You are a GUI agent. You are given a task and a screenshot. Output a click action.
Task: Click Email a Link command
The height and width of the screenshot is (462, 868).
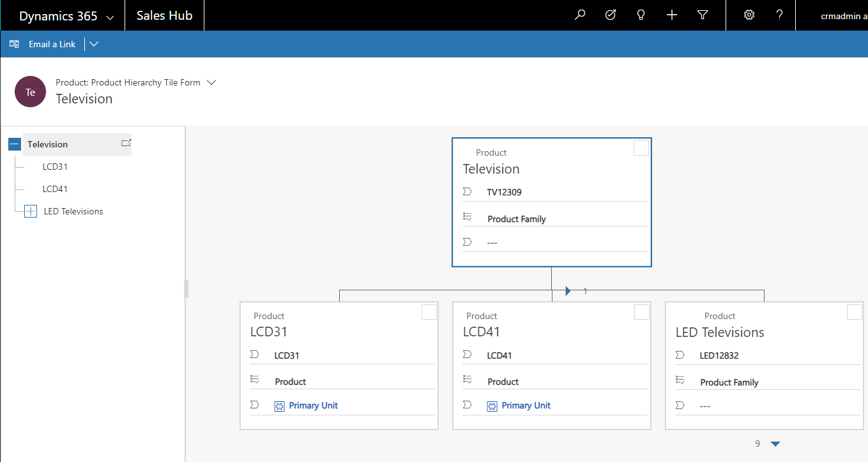coord(52,44)
